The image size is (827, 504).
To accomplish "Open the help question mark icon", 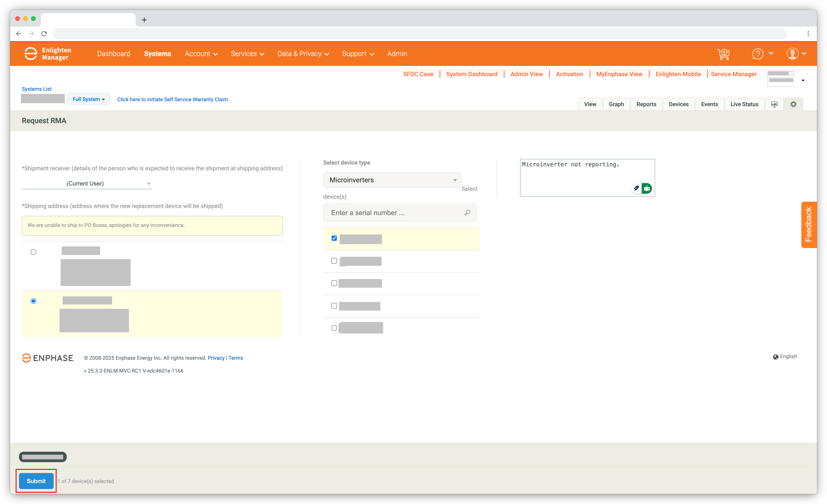I will pos(758,54).
